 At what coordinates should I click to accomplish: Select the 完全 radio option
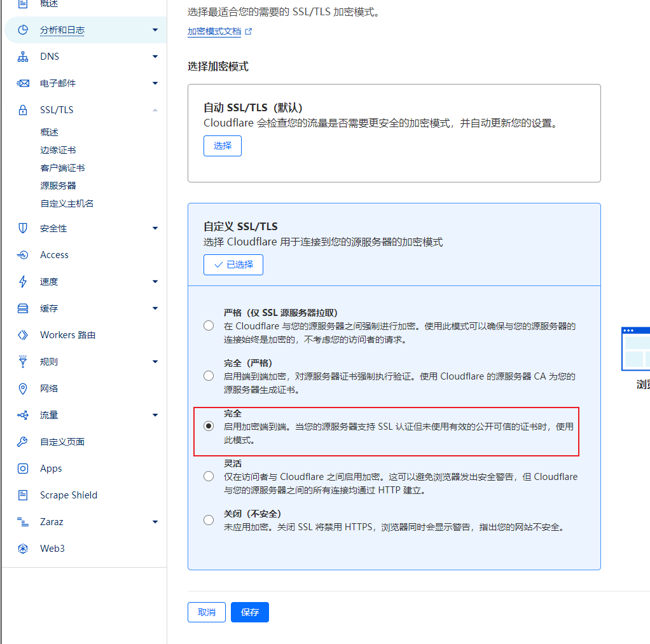(x=209, y=426)
